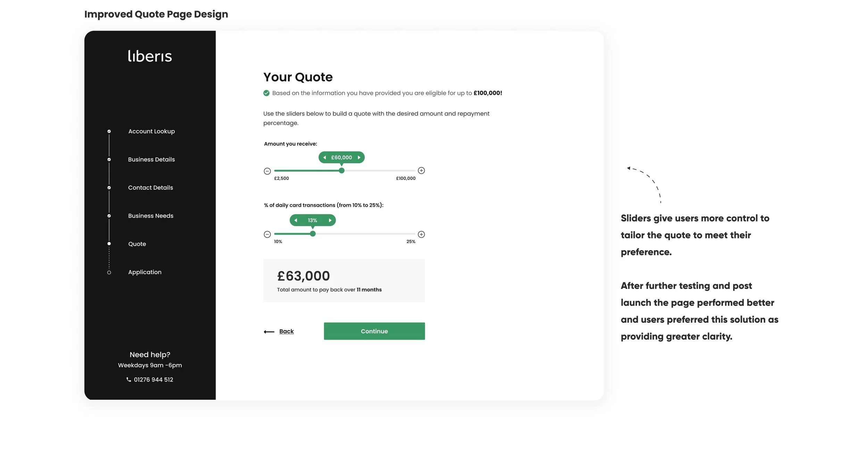The width and height of the screenshot is (868, 462).
Task: Click right arrow on 13% bubble
Action: click(330, 220)
